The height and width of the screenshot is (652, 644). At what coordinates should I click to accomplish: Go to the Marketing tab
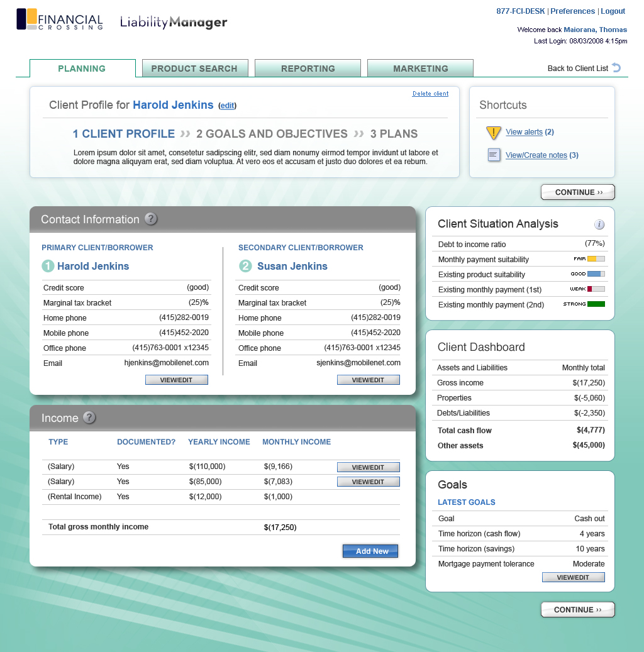(420, 69)
